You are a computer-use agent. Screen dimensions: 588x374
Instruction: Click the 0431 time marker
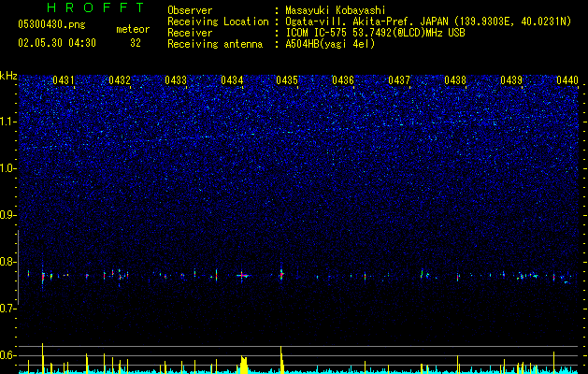click(x=64, y=80)
